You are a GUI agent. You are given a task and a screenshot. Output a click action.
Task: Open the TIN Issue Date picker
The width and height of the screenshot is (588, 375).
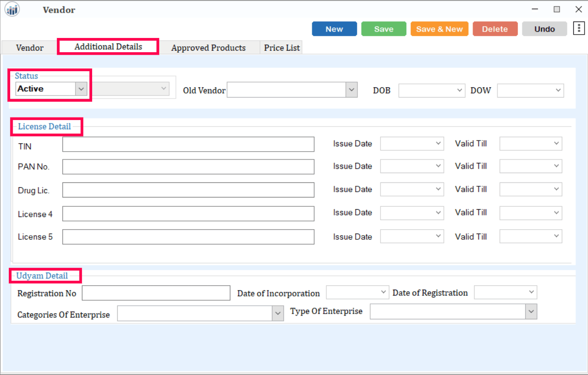[x=438, y=143]
